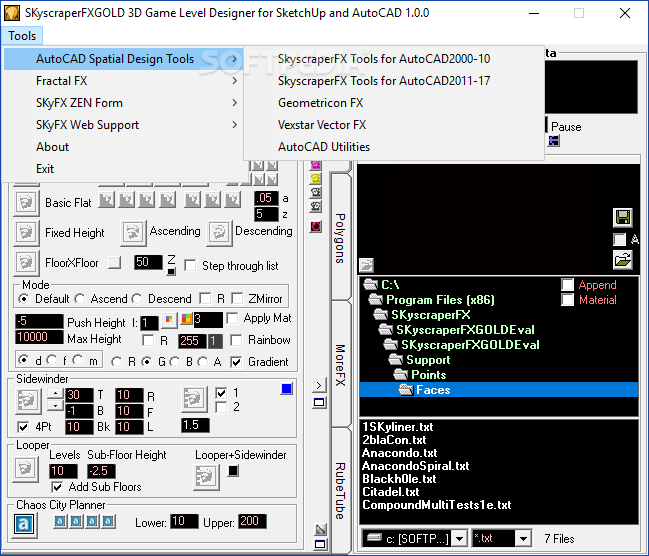Choose Geometricon FX from the submenu
The height and width of the screenshot is (556, 649).
[394, 103]
